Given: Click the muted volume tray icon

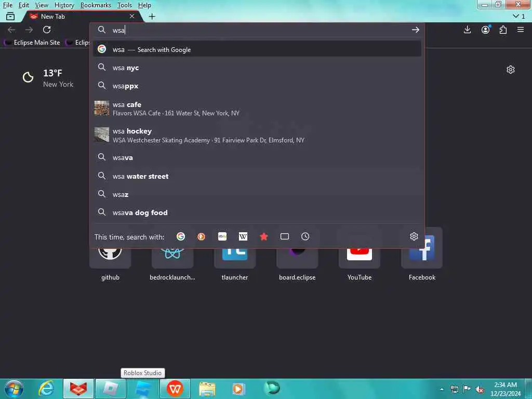Looking at the screenshot, I should (x=480, y=389).
